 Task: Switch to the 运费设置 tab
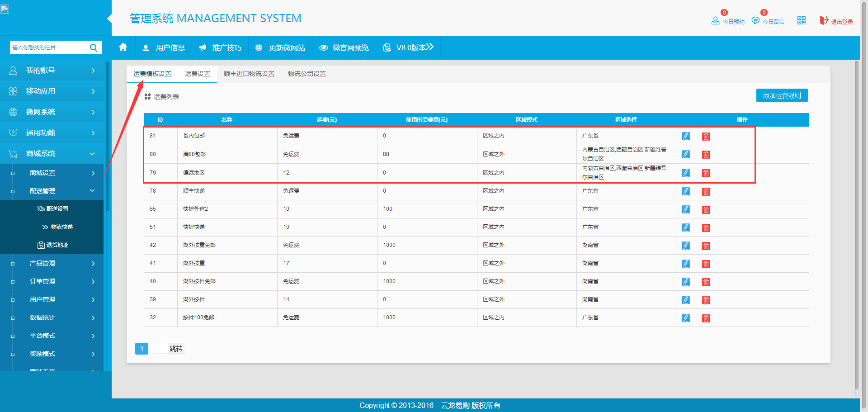[197, 74]
